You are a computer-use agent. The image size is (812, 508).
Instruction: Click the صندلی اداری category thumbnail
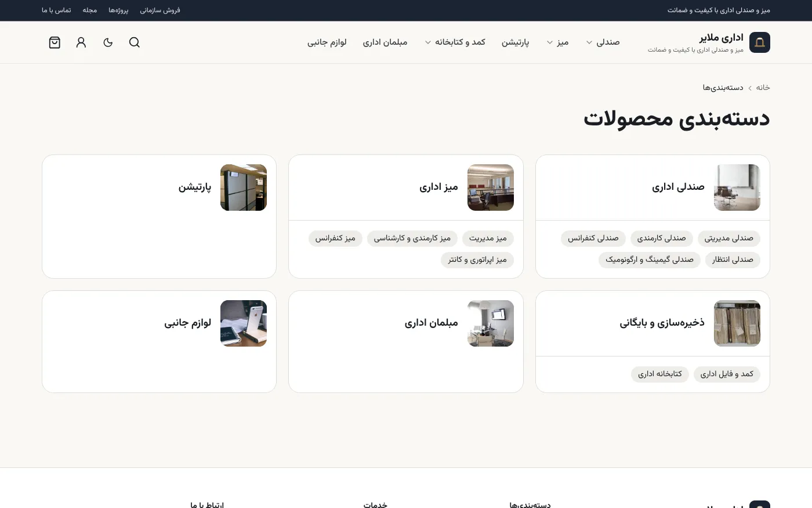(737, 188)
